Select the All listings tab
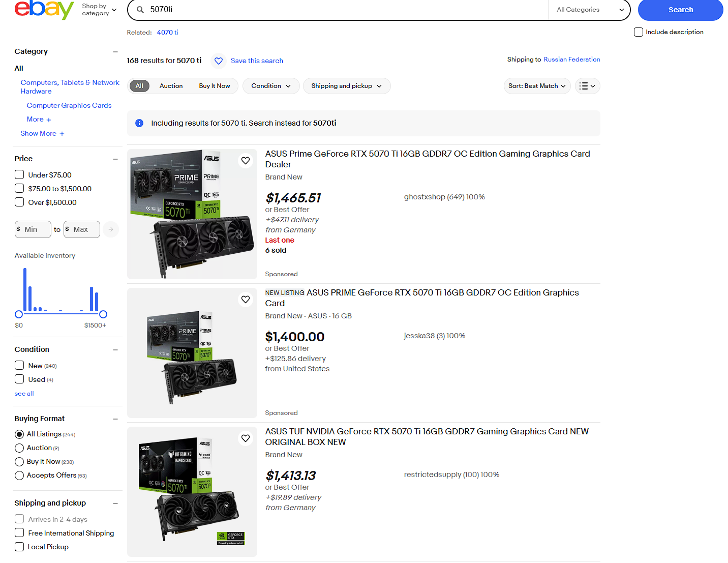Screen dimensions: 728x563 point(139,86)
